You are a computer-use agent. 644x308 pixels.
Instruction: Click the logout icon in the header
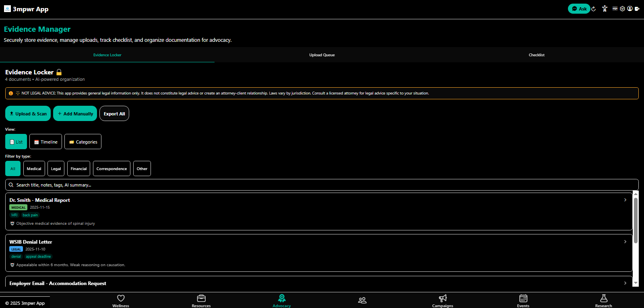pos(637,8)
